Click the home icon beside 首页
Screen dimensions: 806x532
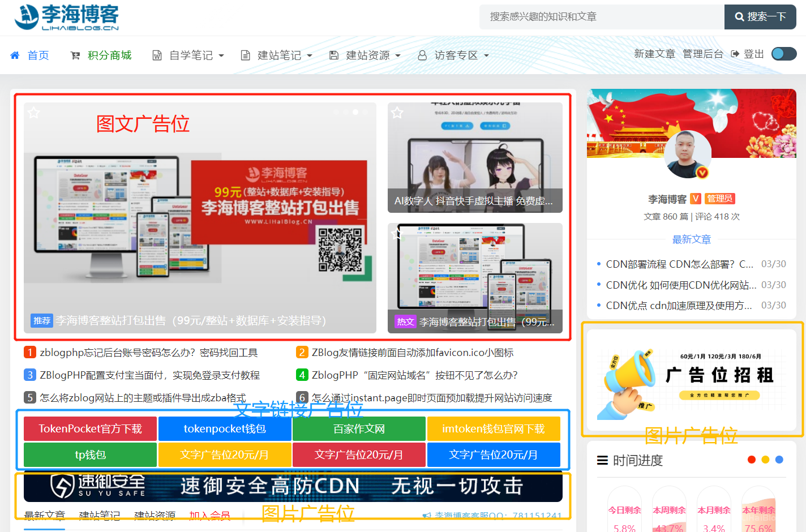click(15, 55)
